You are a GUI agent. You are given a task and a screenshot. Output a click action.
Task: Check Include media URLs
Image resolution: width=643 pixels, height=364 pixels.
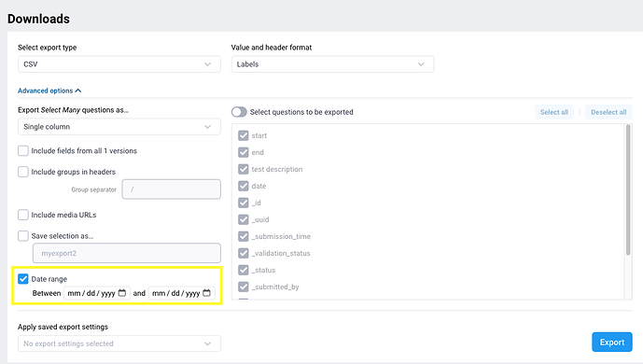pos(23,215)
